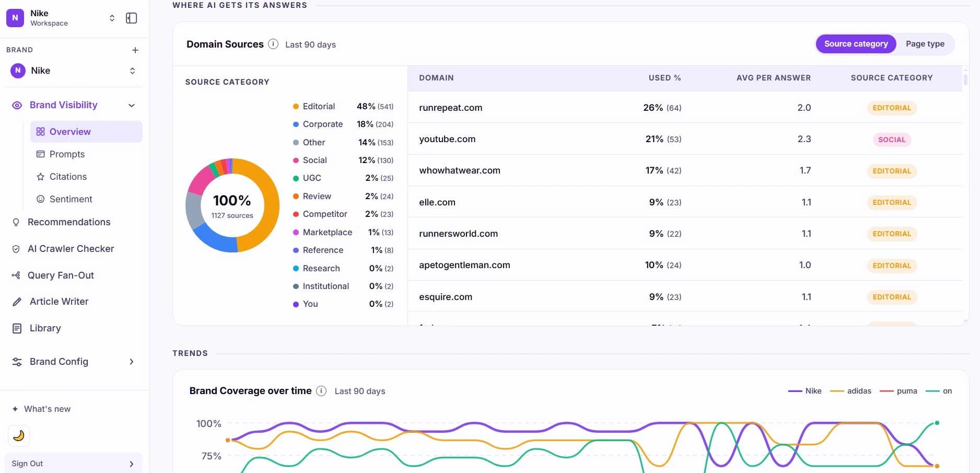Select the apetogentleman.com domain row

(685, 265)
